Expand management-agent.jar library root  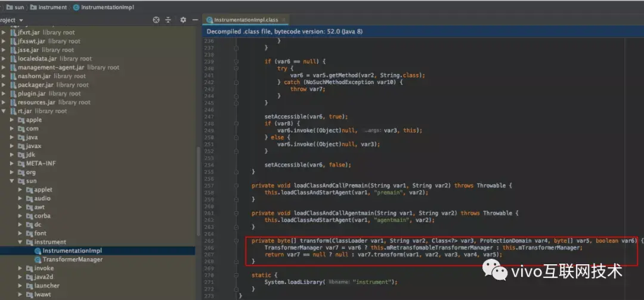(4, 67)
